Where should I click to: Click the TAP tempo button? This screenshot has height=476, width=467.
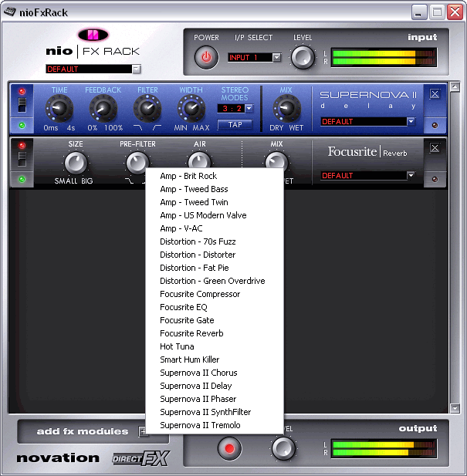[235, 124]
